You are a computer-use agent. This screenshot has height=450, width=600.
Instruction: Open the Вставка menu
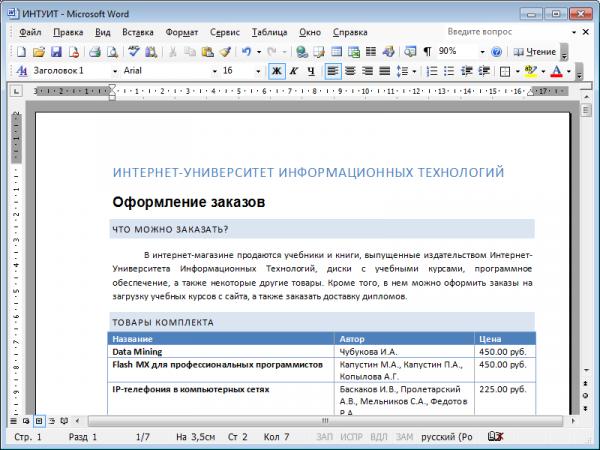[138, 32]
